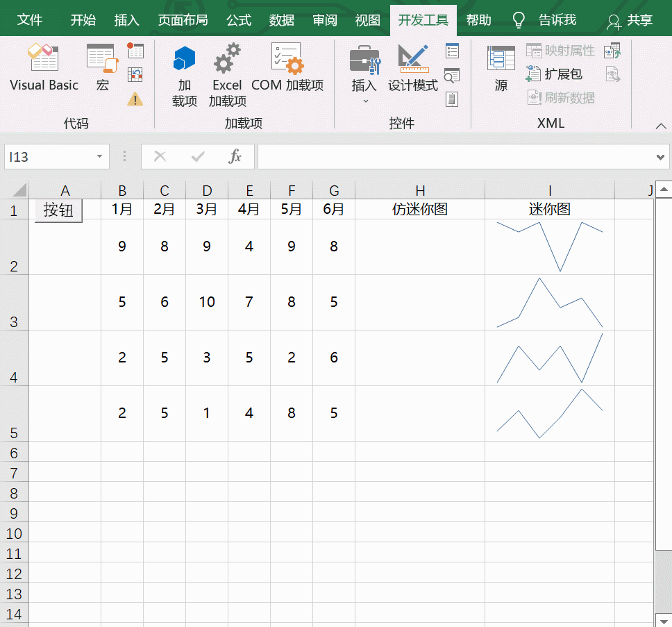Switch to the 公式 tab

coord(239,20)
